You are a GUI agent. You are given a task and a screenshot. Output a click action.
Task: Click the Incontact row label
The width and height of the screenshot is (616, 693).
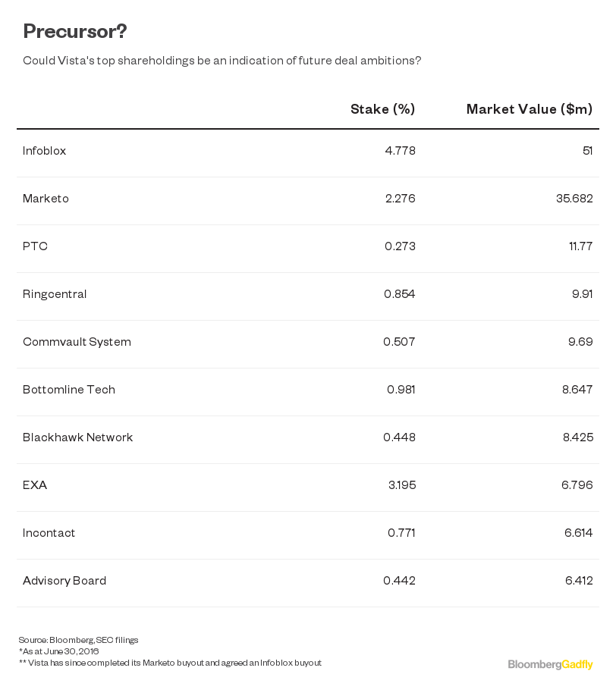[49, 532]
